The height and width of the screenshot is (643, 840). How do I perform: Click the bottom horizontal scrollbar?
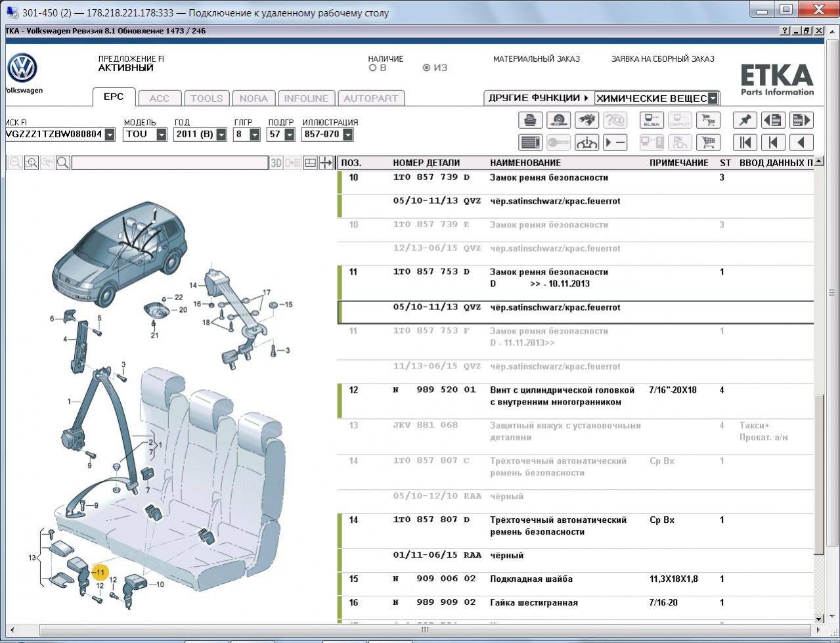point(424,630)
